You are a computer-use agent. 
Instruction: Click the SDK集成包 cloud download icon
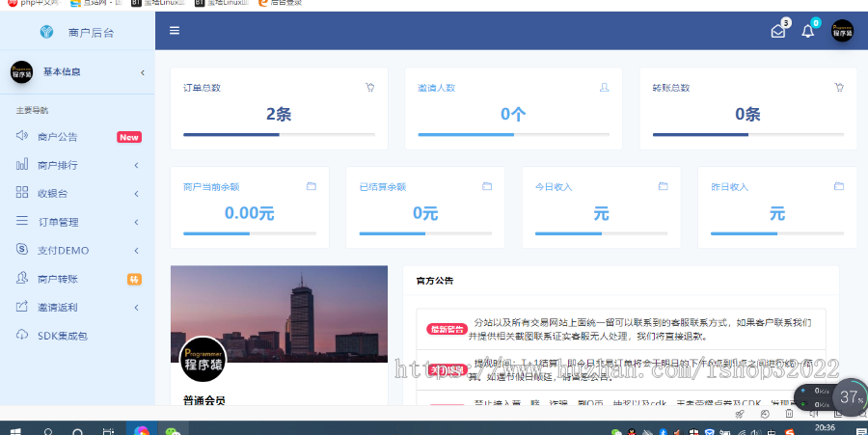21,335
